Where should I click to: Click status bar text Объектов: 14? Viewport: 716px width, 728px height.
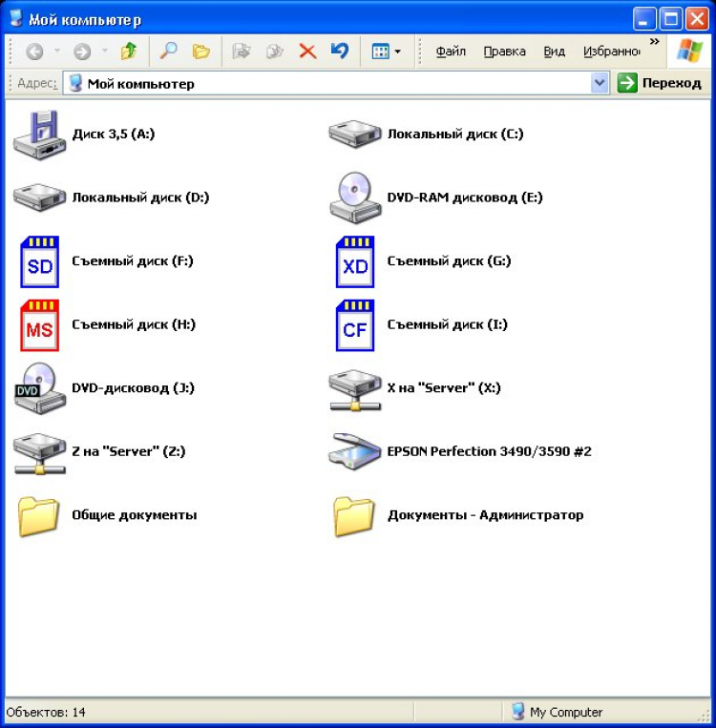(x=46, y=712)
